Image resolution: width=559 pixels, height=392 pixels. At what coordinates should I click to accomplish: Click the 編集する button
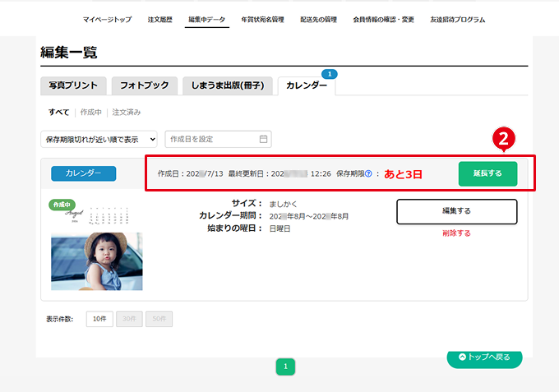pyautogui.click(x=457, y=211)
